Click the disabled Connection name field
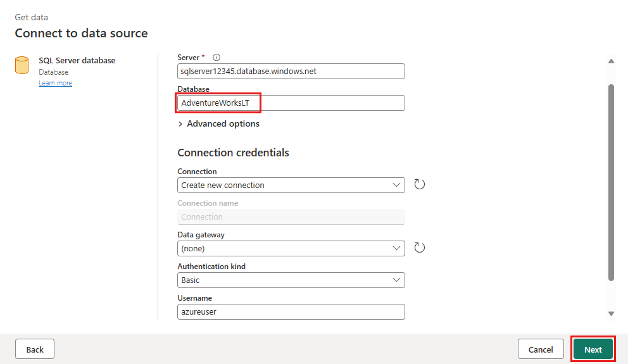The width and height of the screenshot is (628, 364). click(x=291, y=217)
